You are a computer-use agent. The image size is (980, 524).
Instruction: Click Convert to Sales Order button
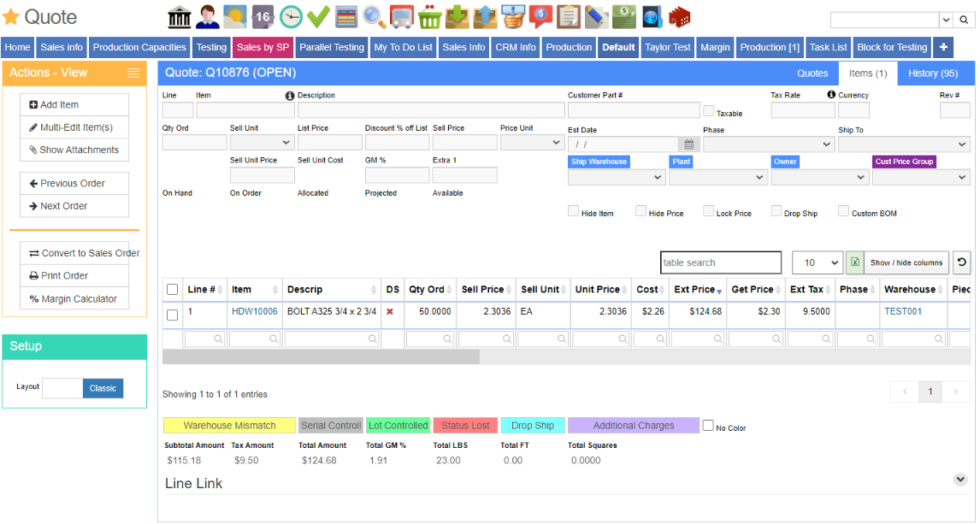[x=85, y=253]
